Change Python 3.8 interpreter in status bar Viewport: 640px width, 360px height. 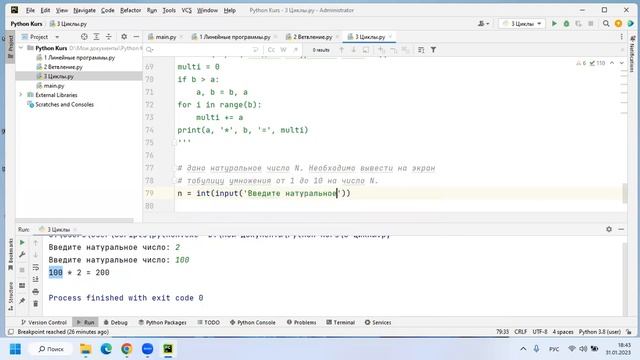(x=600, y=332)
